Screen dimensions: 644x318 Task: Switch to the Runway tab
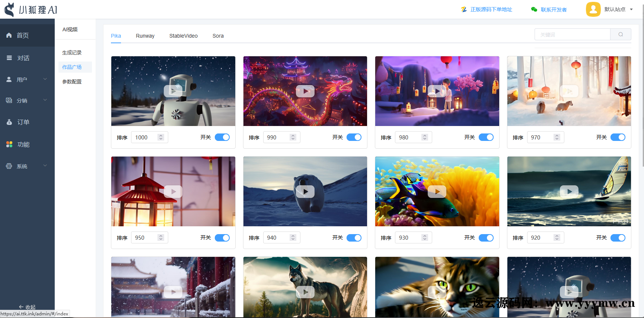(145, 36)
